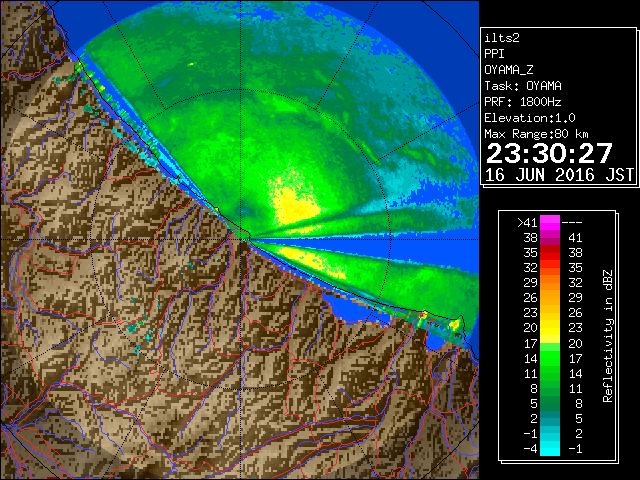The width and height of the screenshot is (640, 480).
Task: Click the small yellow echo near top of scan
Action: (191, 64)
